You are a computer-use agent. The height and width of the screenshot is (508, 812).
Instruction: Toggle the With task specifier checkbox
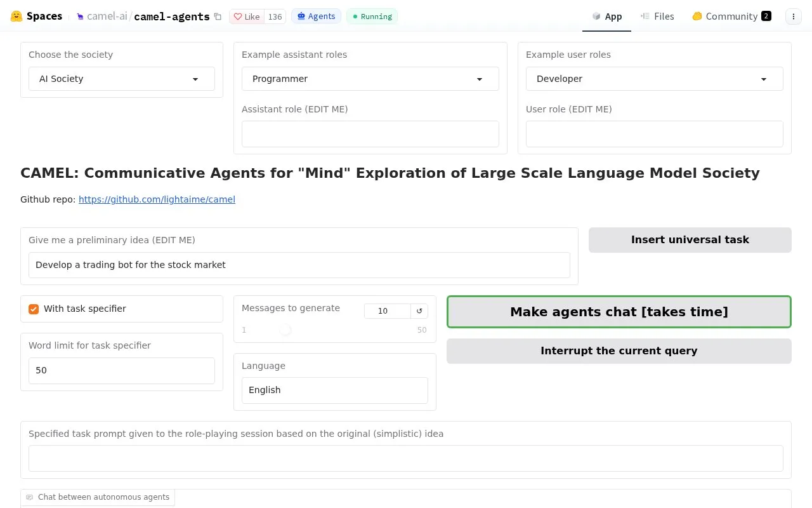coord(34,309)
